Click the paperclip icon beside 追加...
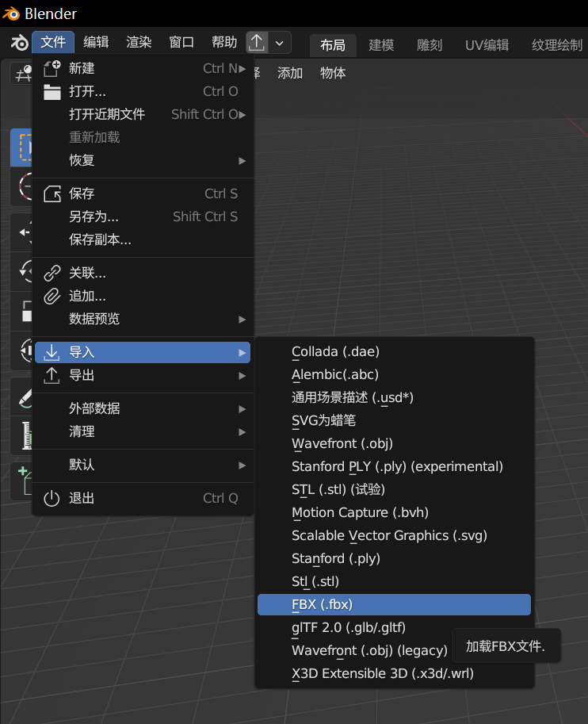The image size is (588, 724). click(x=52, y=296)
